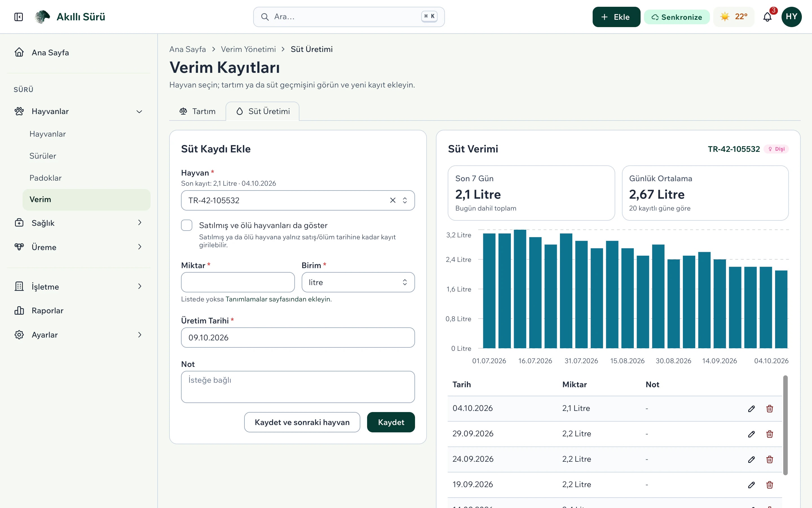The width and height of the screenshot is (812, 508).
Task: Collapse the sidebar with the panel toggle icon
Action: (18, 17)
